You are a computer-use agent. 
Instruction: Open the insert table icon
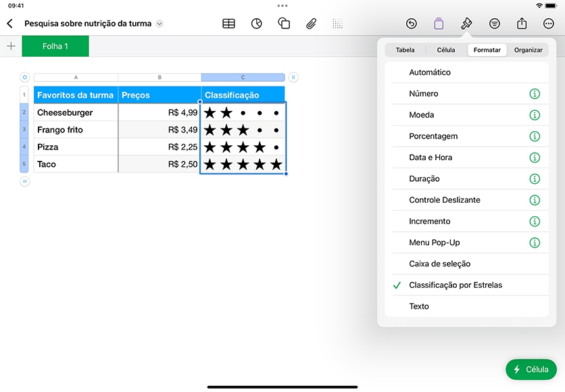229,24
